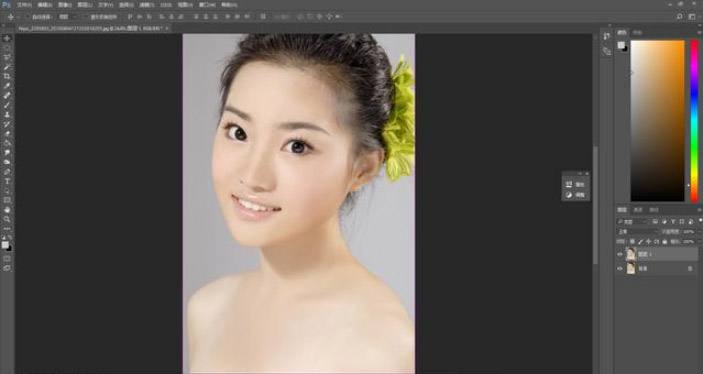Enable the Auto-Select checkbox

coord(28,17)
